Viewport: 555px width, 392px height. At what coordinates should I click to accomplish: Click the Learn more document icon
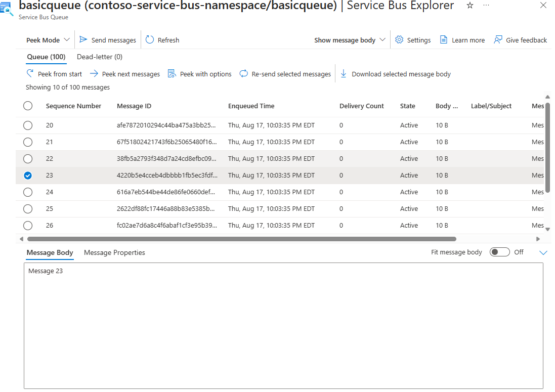pos(444,39)
